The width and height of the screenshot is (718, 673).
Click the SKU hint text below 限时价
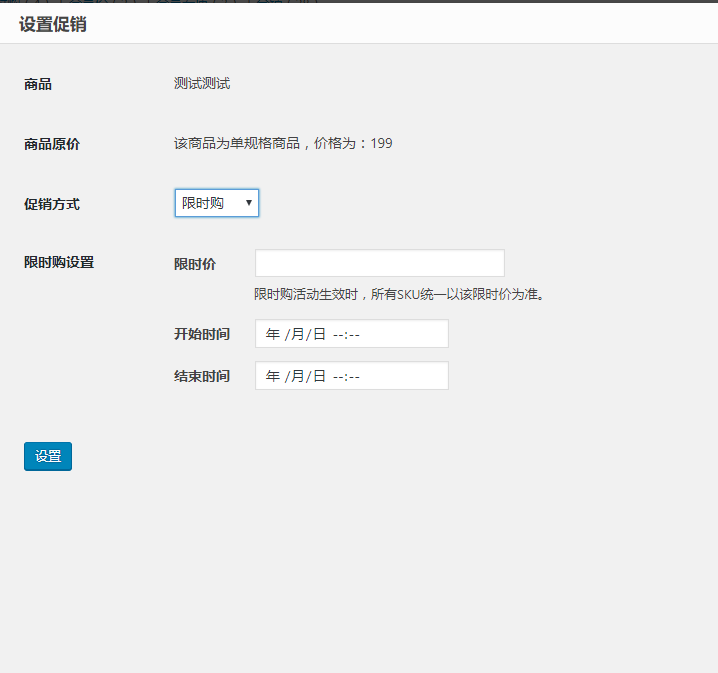(x=399, y=294)
